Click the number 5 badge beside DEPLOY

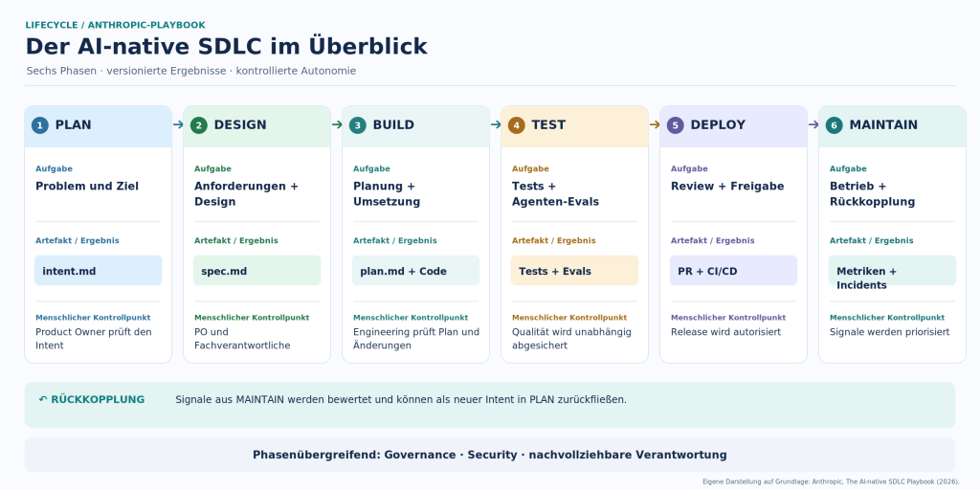pyautogui.click(x=675, y=125)
